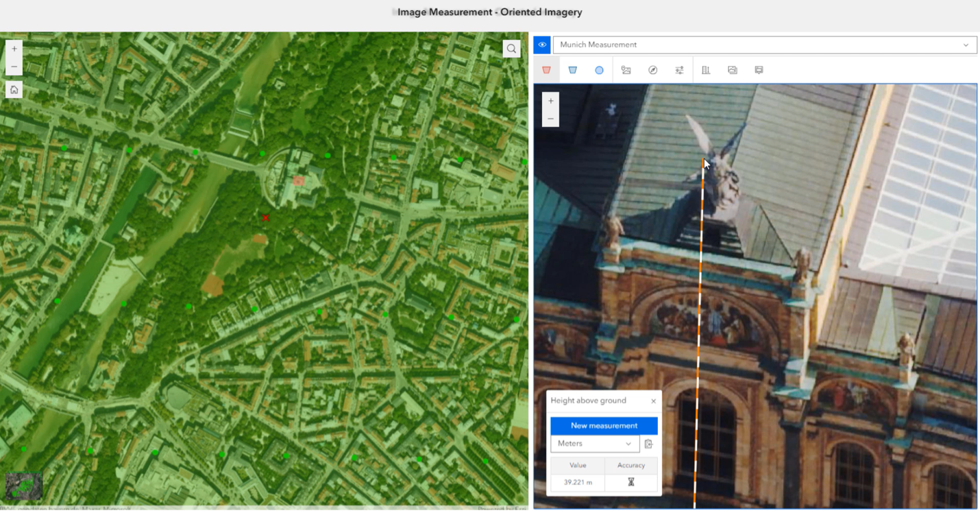Click the Image Measurement - Oriented Imagery title
The width and height of the screenshot is (980, 513).
(490, 12)
